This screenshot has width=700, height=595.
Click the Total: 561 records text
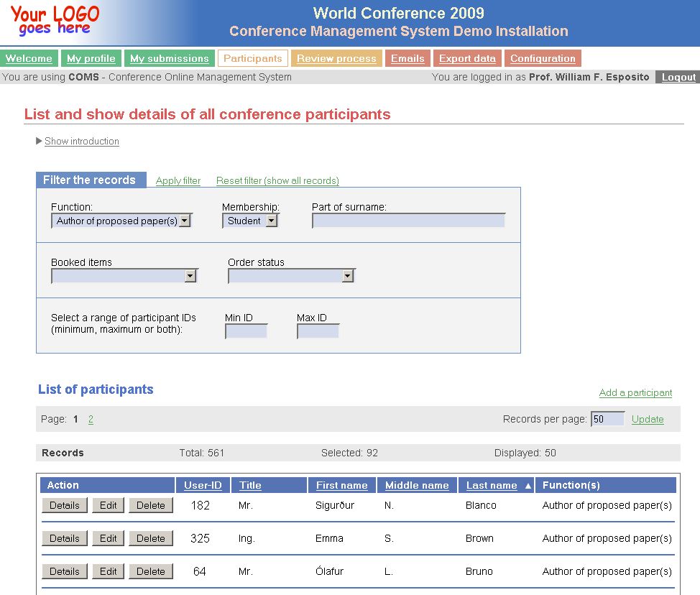tap(202, 453)
